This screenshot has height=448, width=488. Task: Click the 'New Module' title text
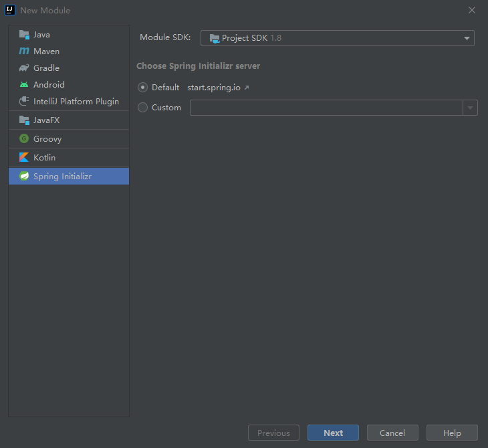click(45, 11)
